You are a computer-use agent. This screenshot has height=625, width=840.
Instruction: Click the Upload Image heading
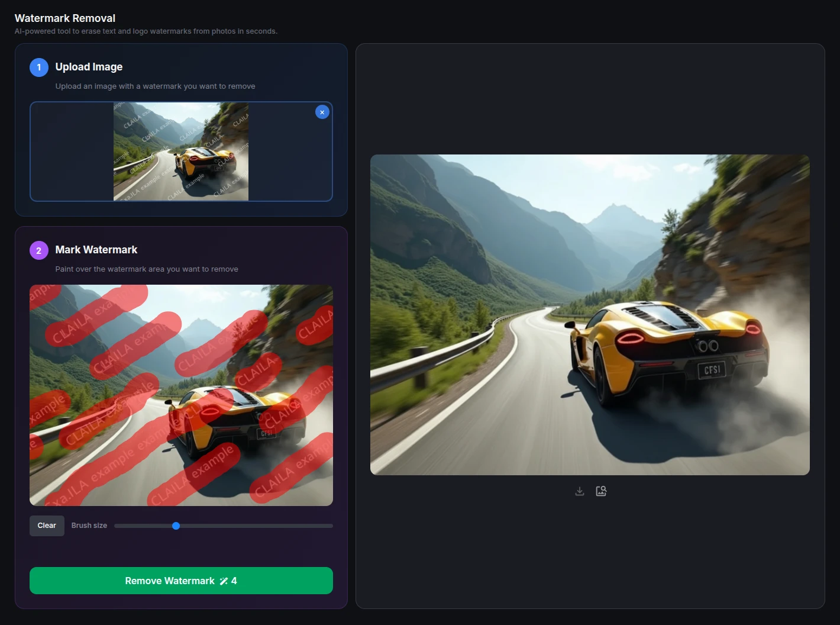pos(89,67)
